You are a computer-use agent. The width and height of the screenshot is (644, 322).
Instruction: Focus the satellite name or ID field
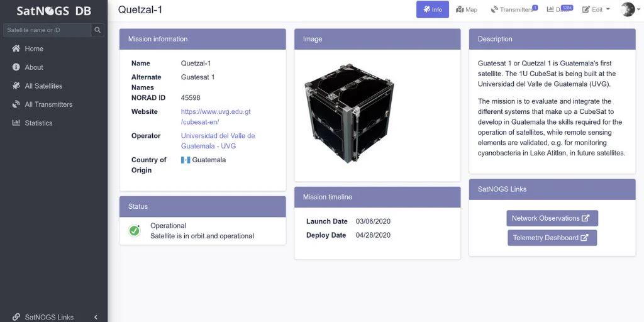[x=47, y=30]
